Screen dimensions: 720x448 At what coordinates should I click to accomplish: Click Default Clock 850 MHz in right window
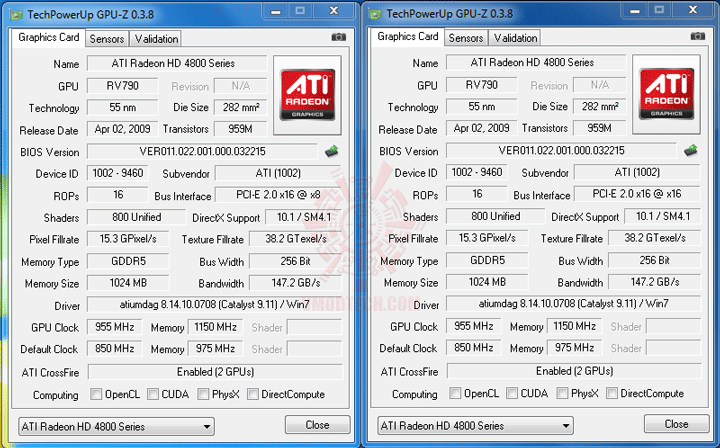coord(473,348)
